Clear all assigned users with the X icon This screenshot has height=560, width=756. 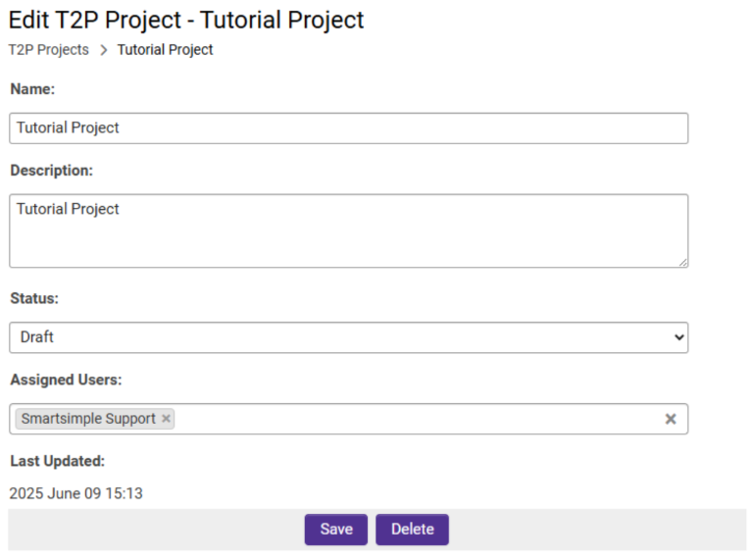(x=671, y=419)
